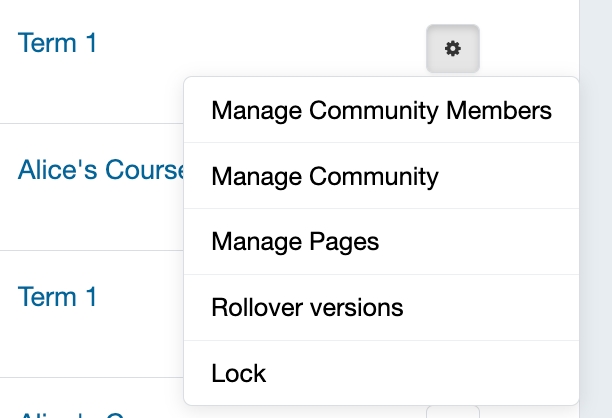Choose Manage Pages in the dropdown
The width and height of the screenshot is (612, 418).
pyautogui.click(x=295, y=242)
